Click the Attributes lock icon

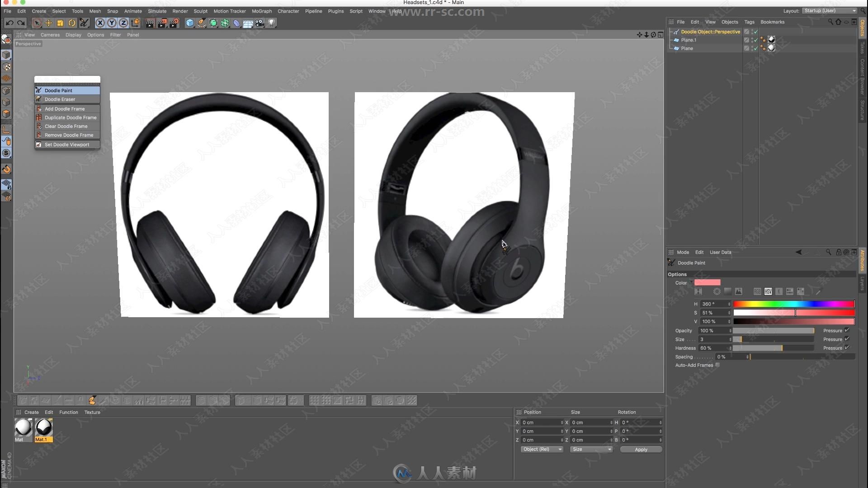pyautogui.click(x=839, y=252)
